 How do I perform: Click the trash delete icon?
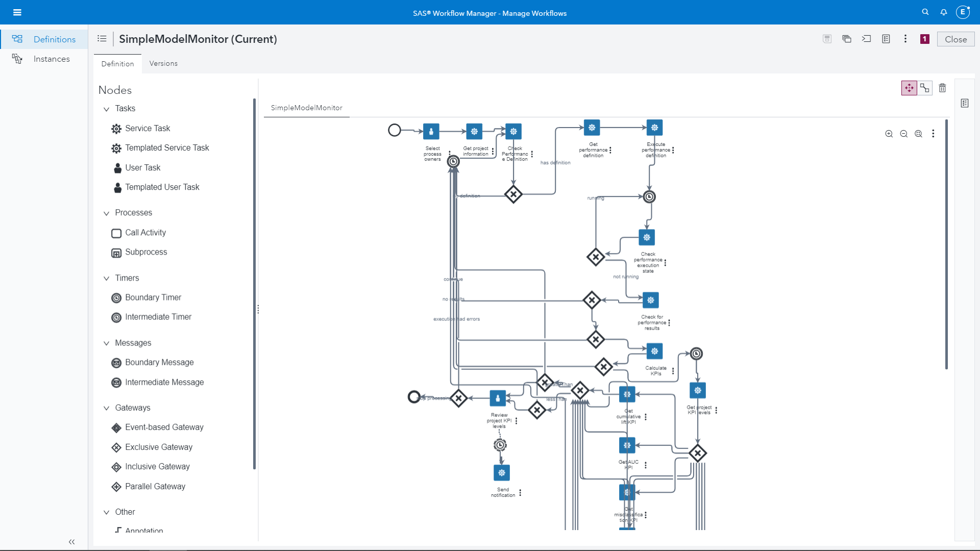click(942, 88)
